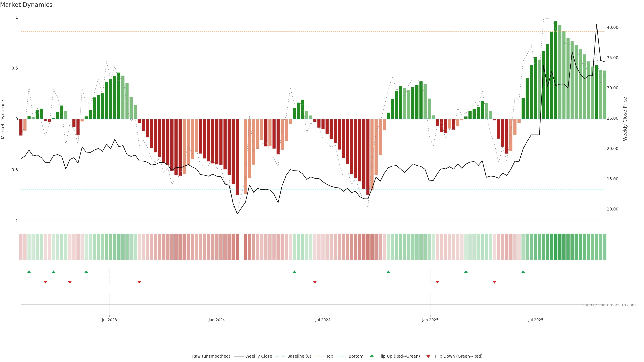Click the last red Flip Down marker before Jul 2025
The width and height of the screenshot is (644, 362).
[x=494, y=282]
